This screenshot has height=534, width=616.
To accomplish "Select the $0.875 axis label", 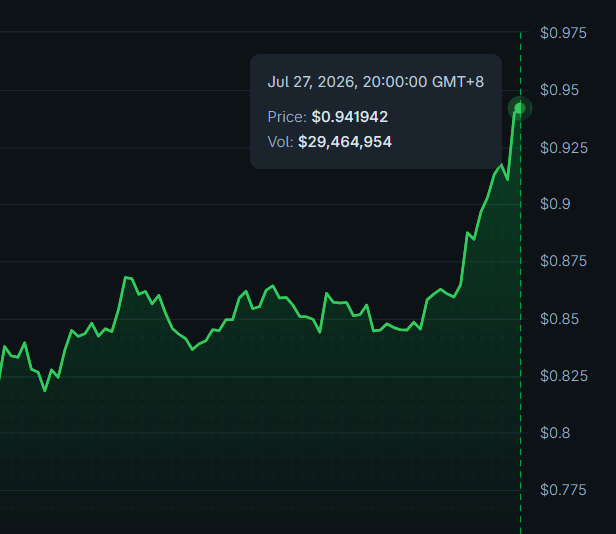I will pos(563,261).
